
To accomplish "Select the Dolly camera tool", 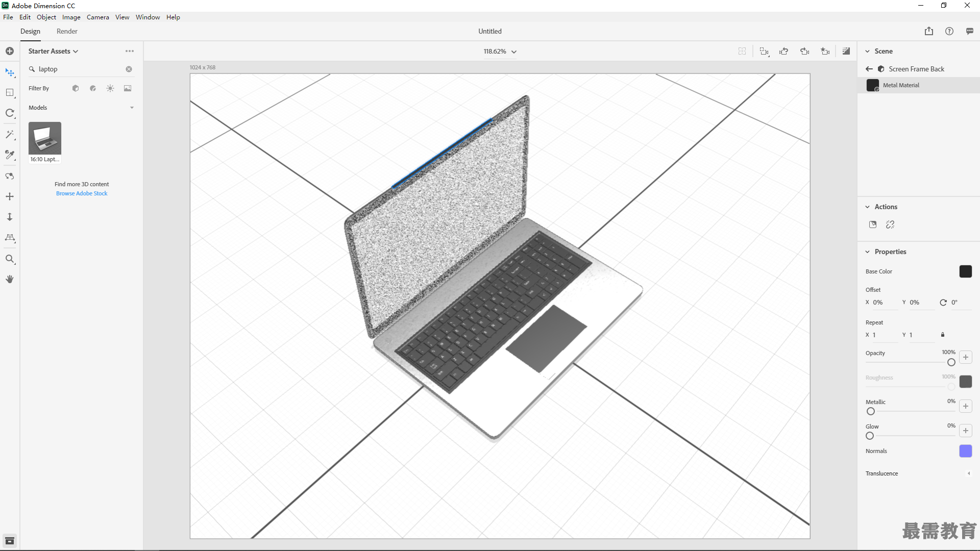I will tap(10, 217).
